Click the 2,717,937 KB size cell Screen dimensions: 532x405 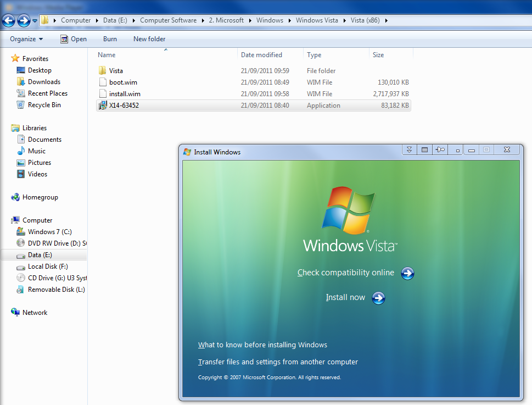point(391,94)
